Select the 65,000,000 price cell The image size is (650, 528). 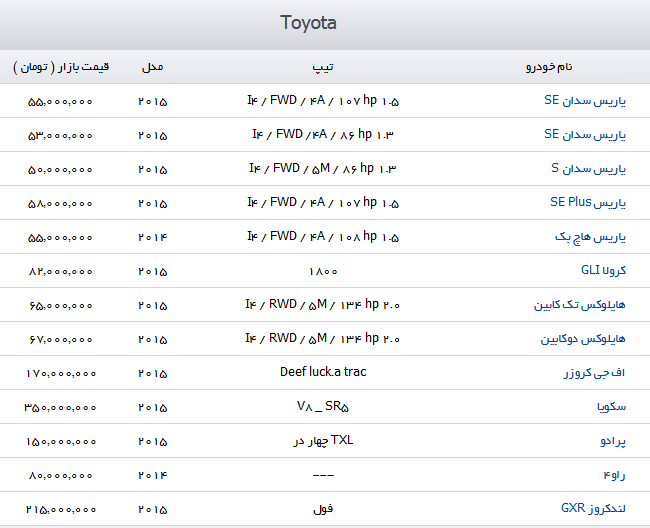[x=61, y=305]
